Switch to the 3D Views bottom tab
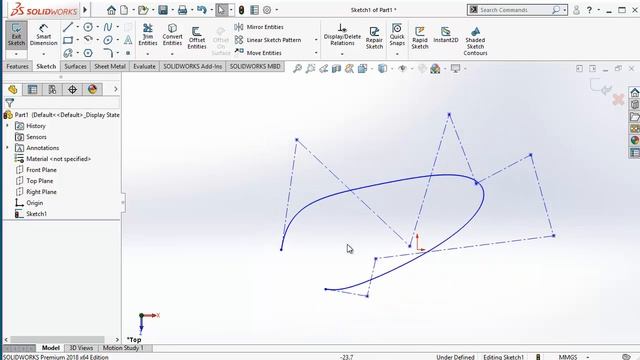The height and width of the screenshot is (360, 640). pos(81,348)
